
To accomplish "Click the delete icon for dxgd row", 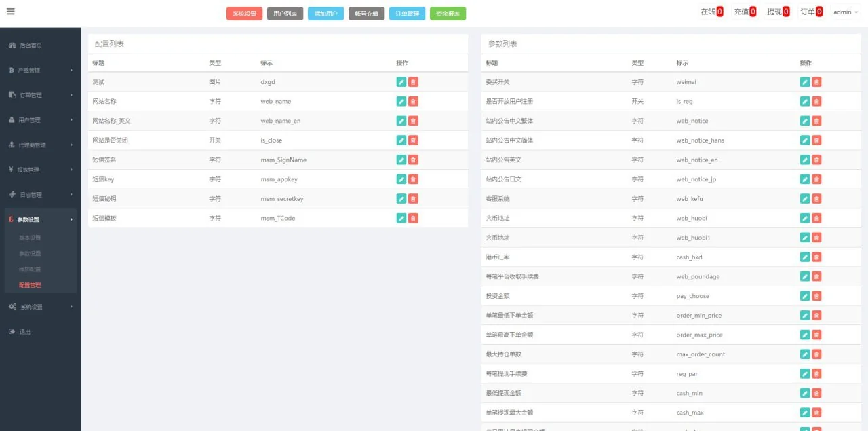I will tap(413, 82).
